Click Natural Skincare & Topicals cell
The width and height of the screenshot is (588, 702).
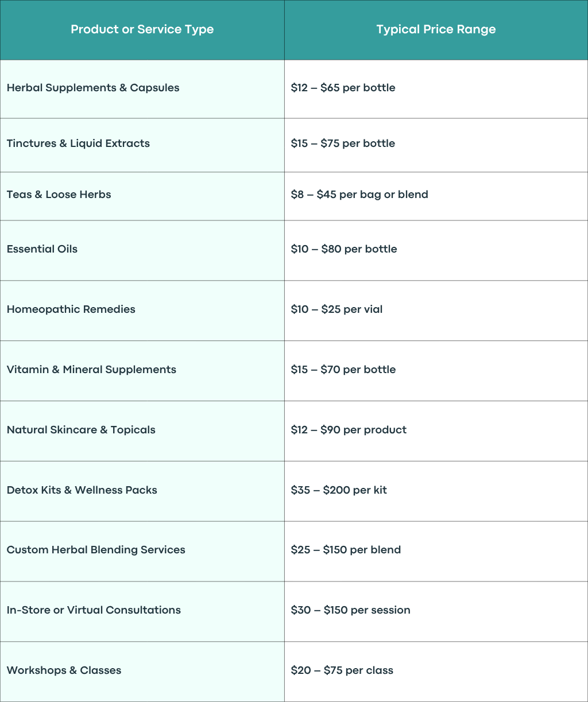click(142, 431)
